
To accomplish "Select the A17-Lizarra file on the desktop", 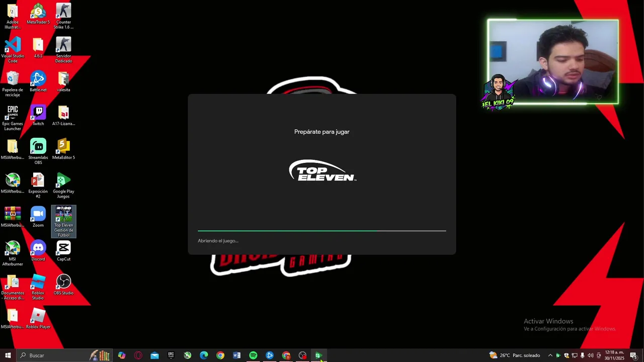I will 63,115.
